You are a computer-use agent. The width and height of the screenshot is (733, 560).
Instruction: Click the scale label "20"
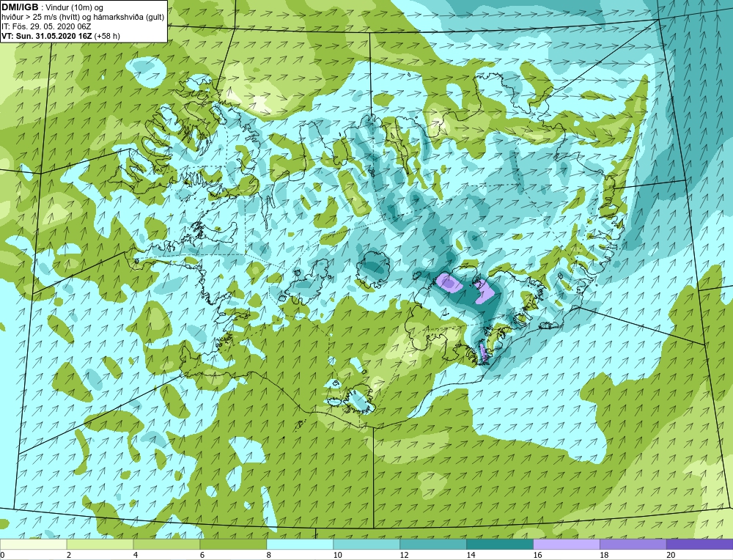point(671,555)
